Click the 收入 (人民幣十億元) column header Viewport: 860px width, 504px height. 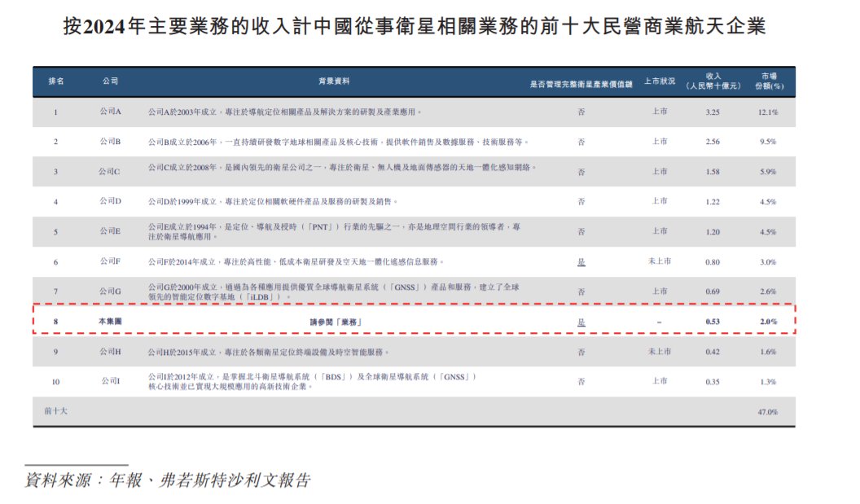pyautogui.click(x=713, y=81)
